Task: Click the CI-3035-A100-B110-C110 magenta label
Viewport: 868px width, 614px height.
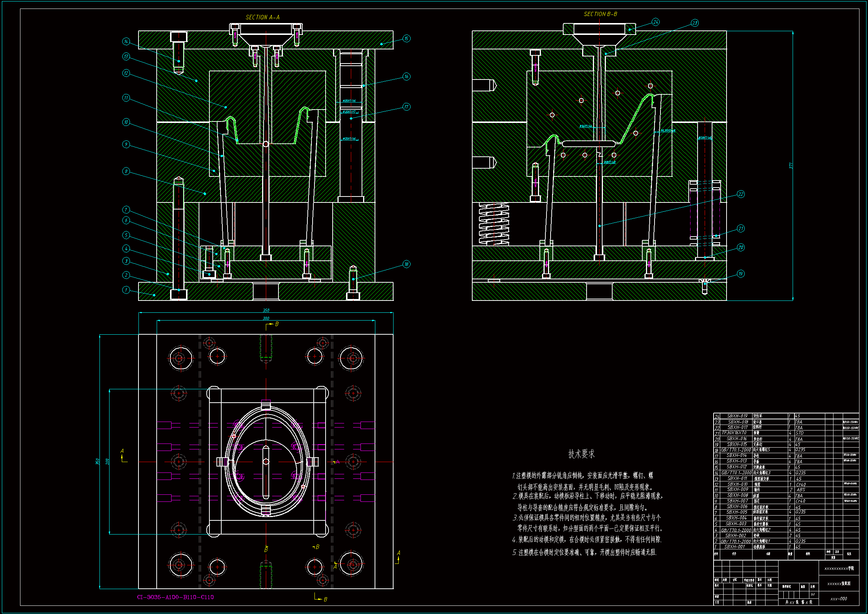Action: 175,597
